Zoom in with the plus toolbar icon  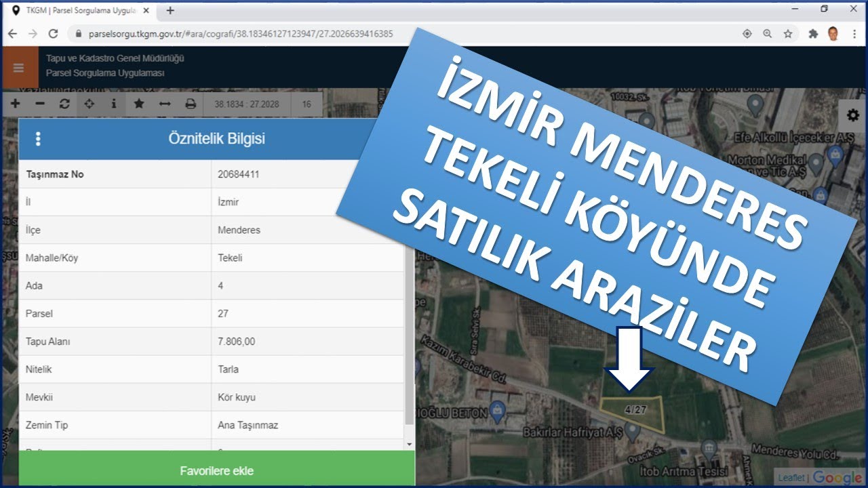click(x=16, y=104)
